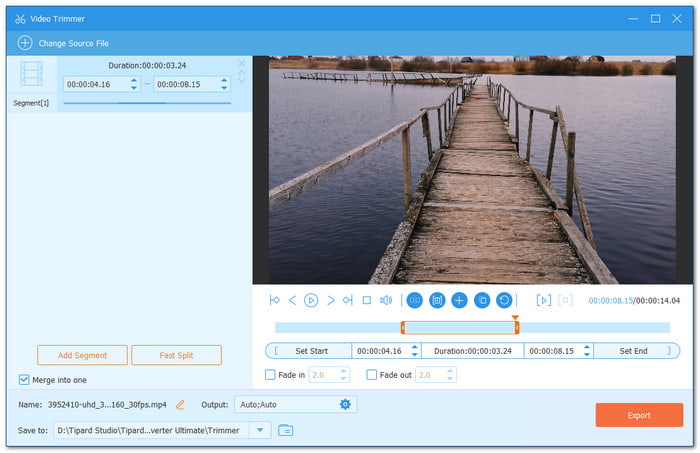The width and height of the screenshot is (700, 453).
Task: Enable the Fade in checkbox
Action: pyautogui.click(x=270, y=375)
